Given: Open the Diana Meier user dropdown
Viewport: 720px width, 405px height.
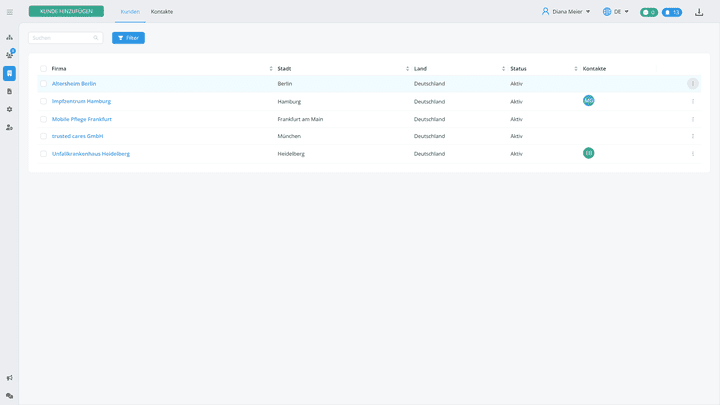Looking at the screenshot, I should coord(566,12).
